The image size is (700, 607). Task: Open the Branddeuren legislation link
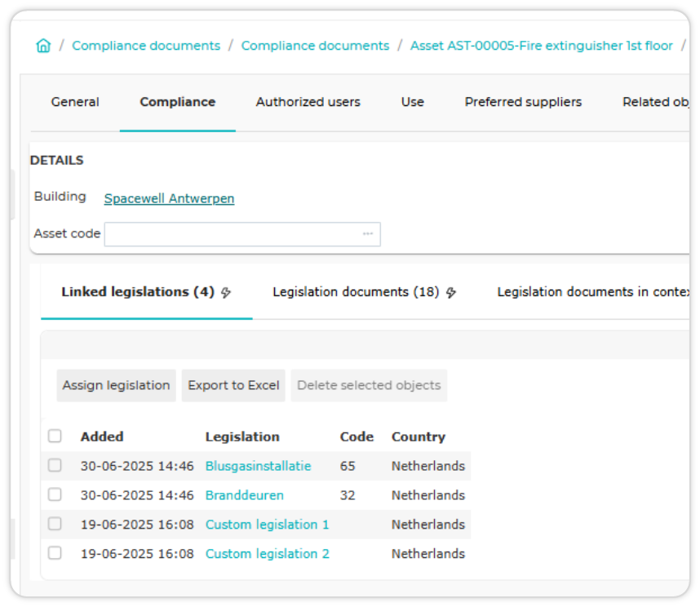(x=245, y=495)
